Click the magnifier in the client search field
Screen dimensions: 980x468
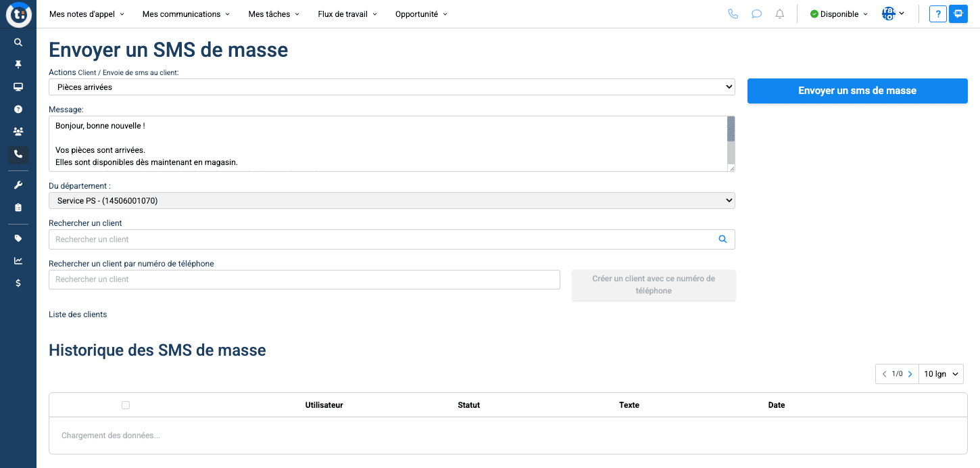pos(722,239)
